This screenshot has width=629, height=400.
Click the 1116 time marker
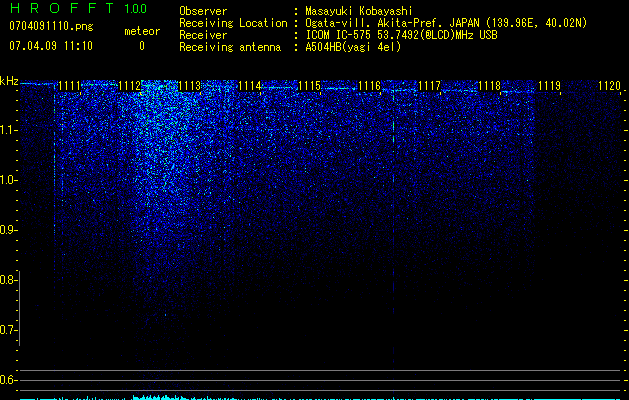pyautogui.click(x=369, y=86)
